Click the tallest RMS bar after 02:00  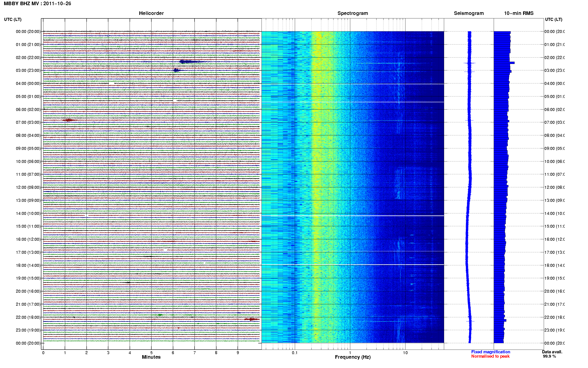(x=504, y=63)
